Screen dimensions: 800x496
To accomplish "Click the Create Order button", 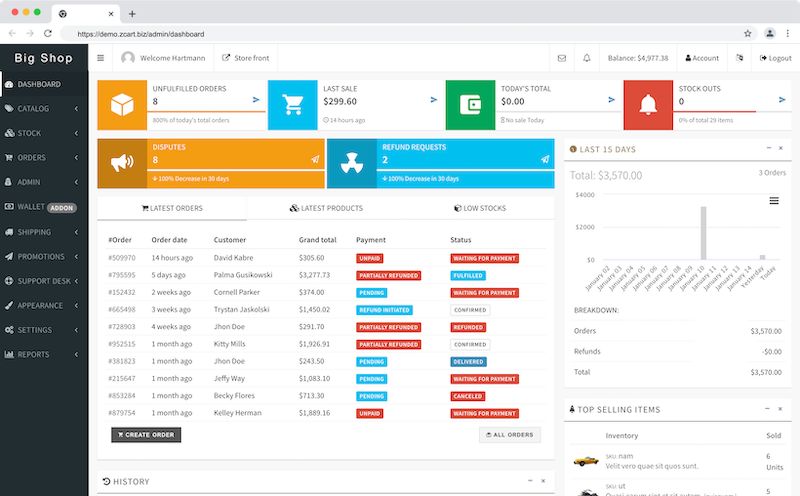I will [x=146, y=435].
